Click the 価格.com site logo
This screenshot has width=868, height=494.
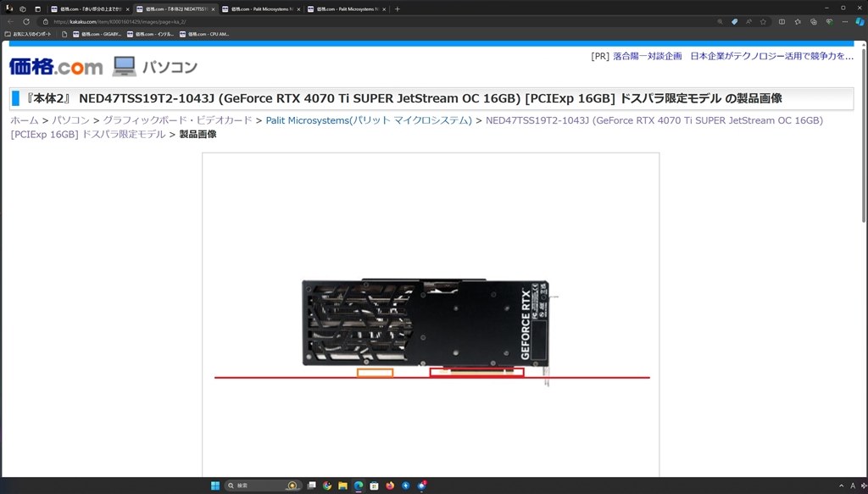click(x=56, y=67)
